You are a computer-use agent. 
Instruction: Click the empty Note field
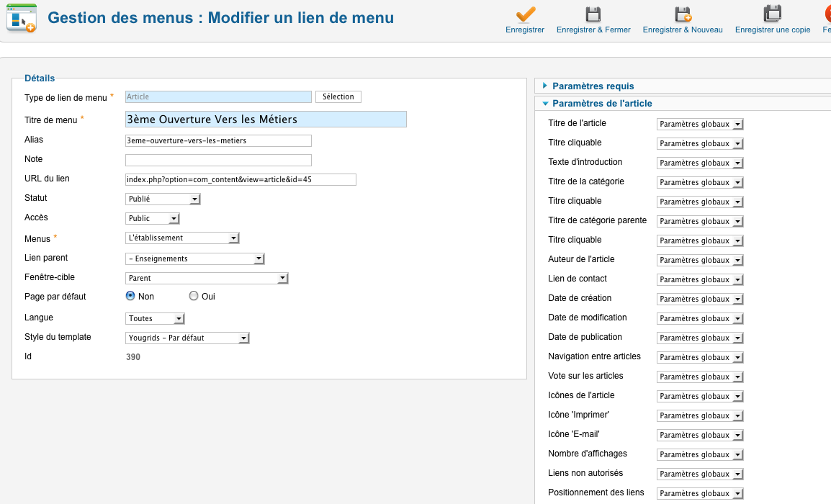point(218,160)
